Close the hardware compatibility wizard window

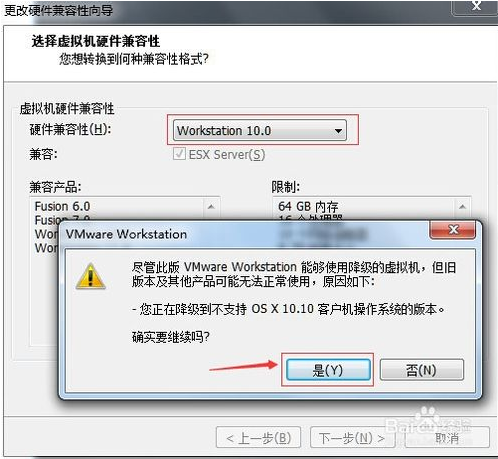tap(477, 6)
